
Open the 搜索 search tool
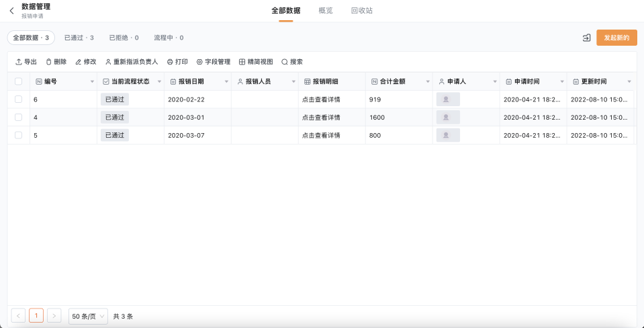click(x=292, y=62)
